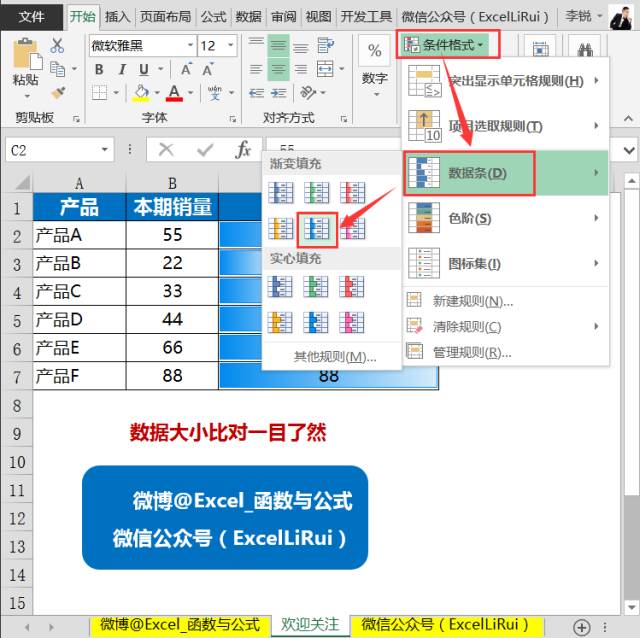Click the Wrap Text icon
This screenshot has height=638, width=640.
pos(325,45)
